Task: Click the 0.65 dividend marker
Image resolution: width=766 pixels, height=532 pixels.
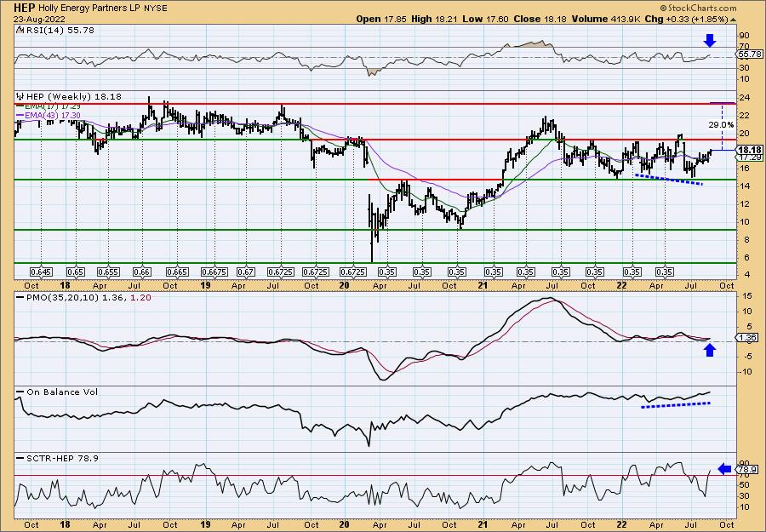Action: pos(75,272)
